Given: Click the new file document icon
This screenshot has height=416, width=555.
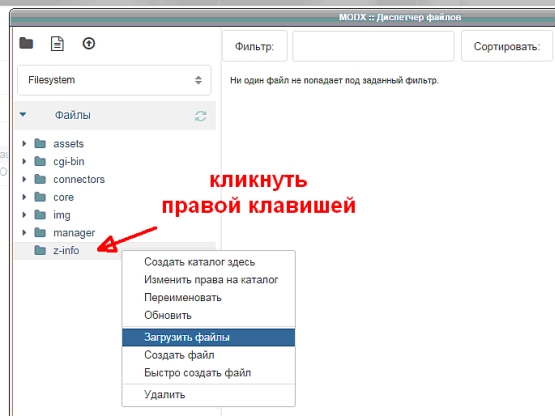Looking at the screenshot, I should (x=57, y=44).
